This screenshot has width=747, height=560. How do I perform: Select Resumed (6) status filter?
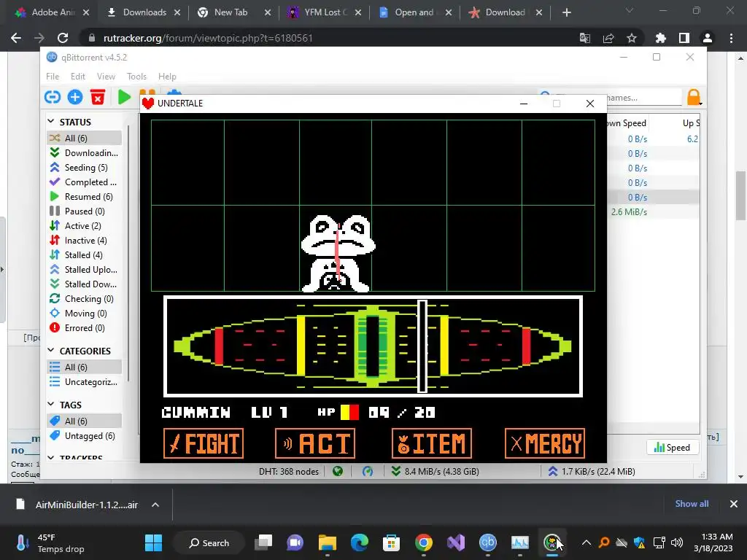(84, 197)
